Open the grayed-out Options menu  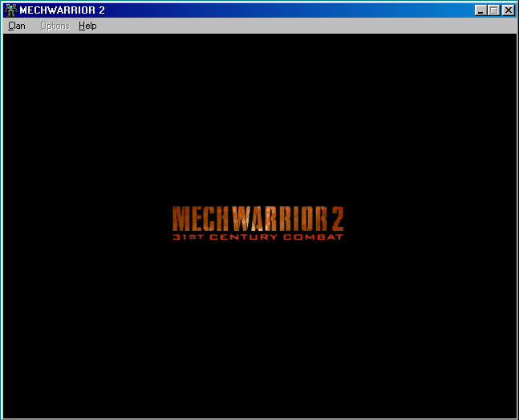55,26
